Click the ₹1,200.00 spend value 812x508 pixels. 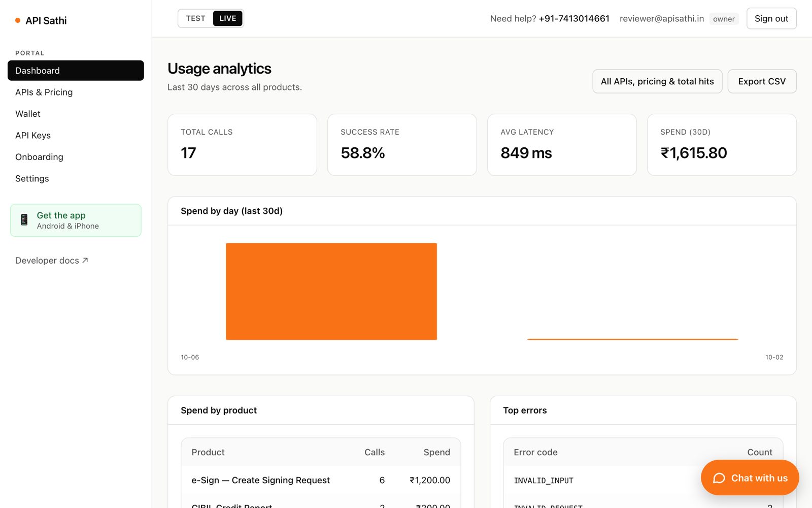coord(430,480)
